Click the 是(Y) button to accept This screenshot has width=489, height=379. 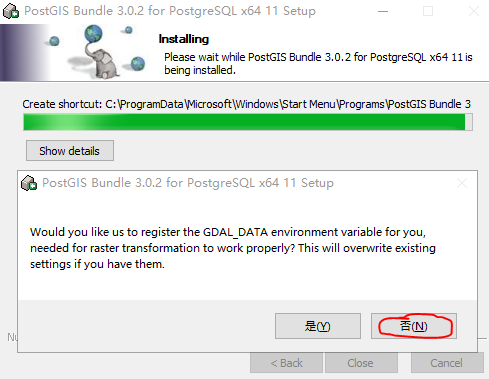[318, 326]
